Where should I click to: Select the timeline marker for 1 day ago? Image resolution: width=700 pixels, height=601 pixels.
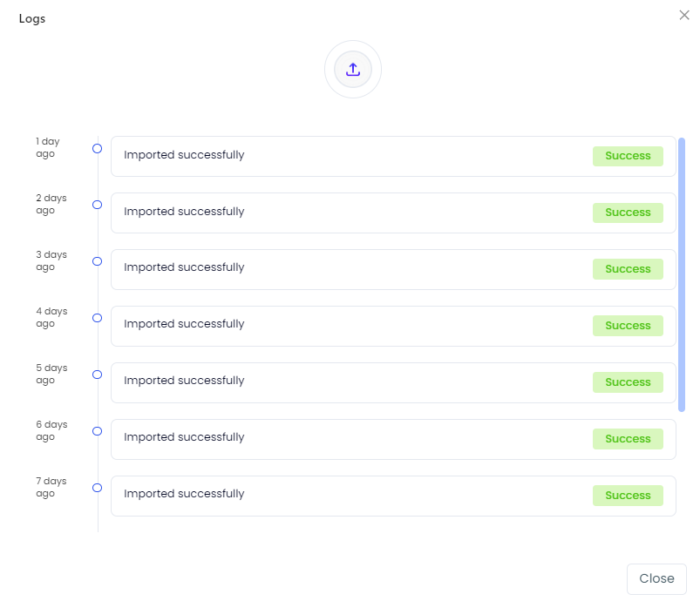click(x=97, y=149)
